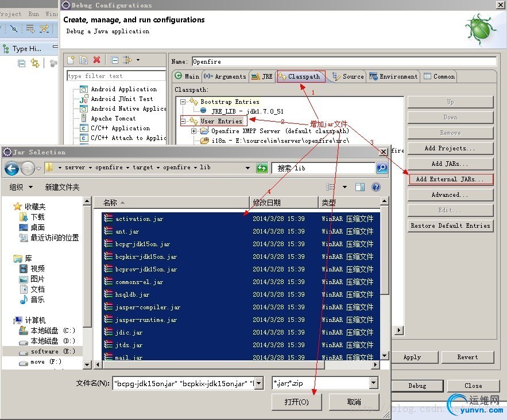Screen dimensions: 507x420
Task: Click the Apply button
Action: tap(414, 357)
